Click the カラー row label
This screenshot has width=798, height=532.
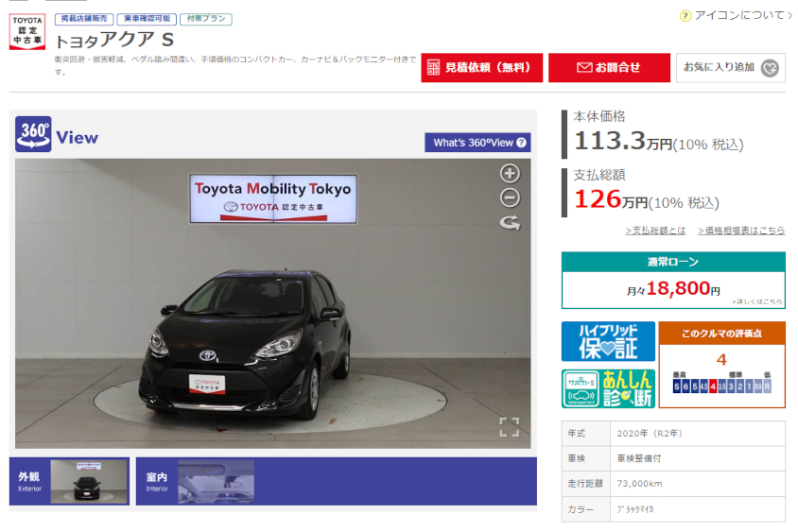point(581,509)
